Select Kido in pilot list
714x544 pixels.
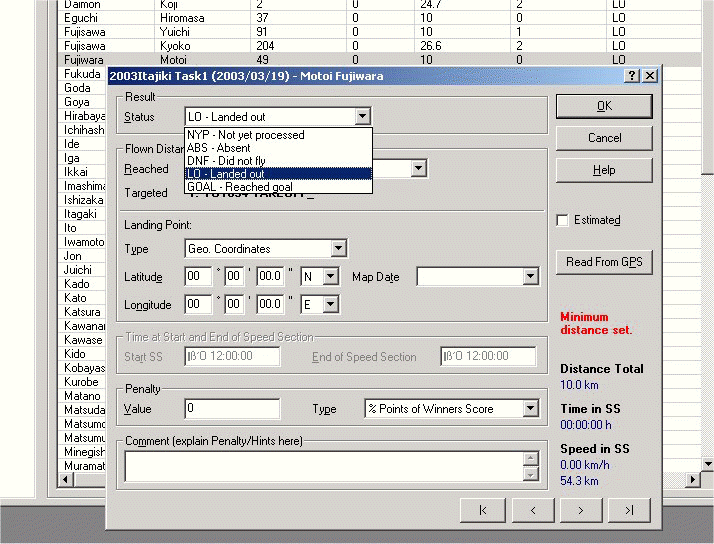[x=75, y=354]
